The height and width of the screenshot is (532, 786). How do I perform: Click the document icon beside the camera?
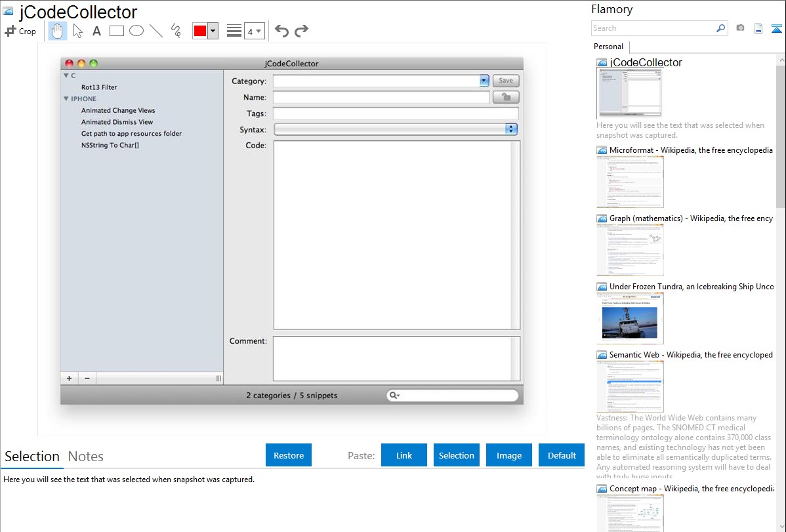coord(758,28)
